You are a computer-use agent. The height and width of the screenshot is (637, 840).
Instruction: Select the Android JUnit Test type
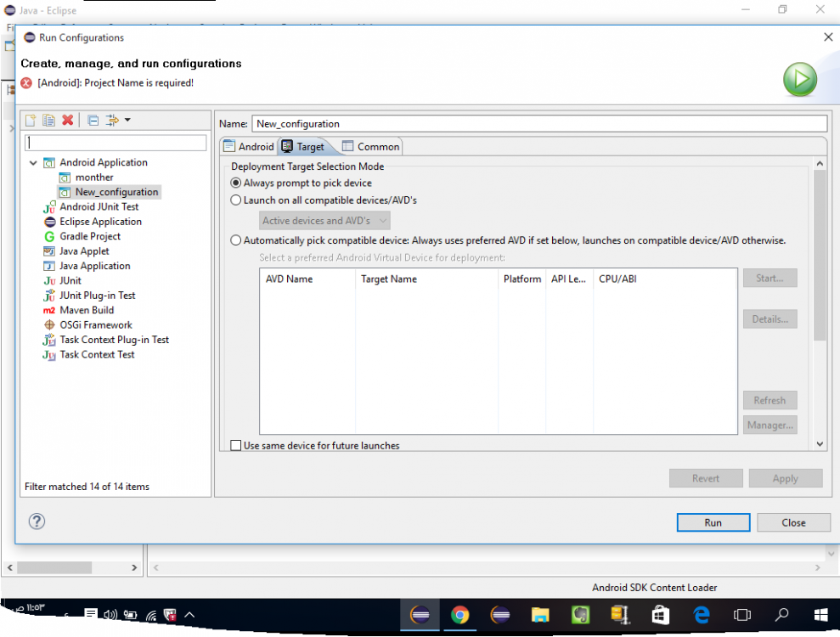[99, 206]
